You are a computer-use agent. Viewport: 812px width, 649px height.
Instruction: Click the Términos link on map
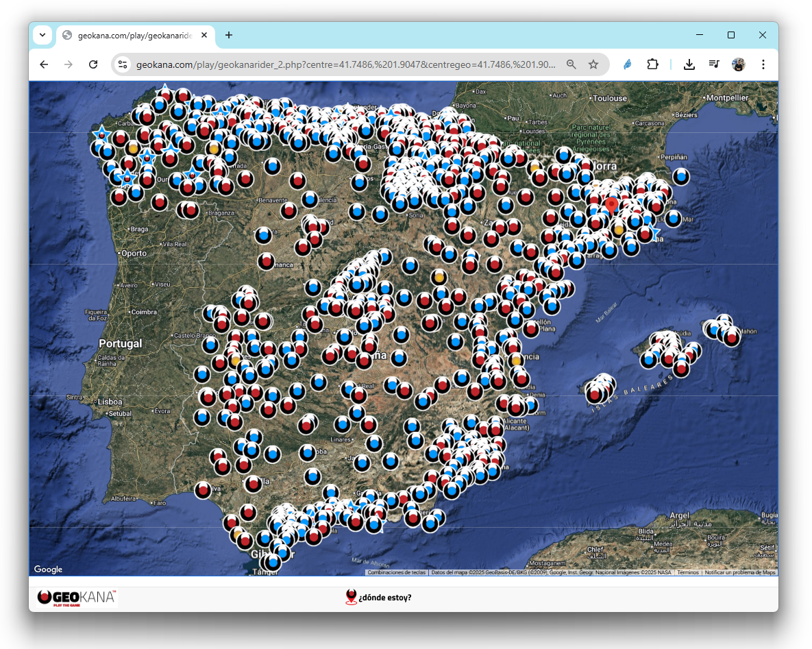[x=688, y=572]
